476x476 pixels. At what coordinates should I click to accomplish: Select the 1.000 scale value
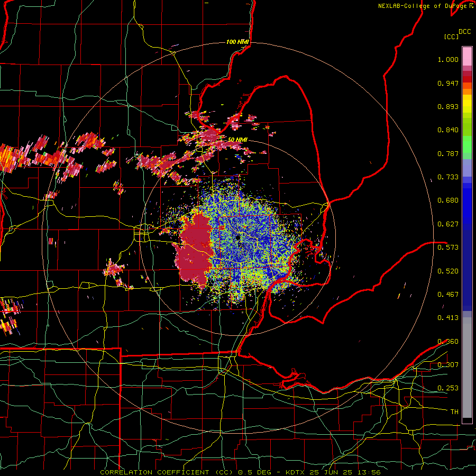point(448,59)
